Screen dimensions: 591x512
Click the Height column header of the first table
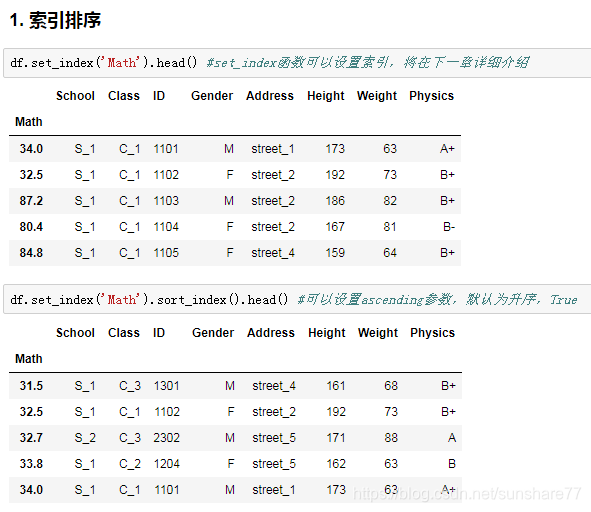point(326,97)
